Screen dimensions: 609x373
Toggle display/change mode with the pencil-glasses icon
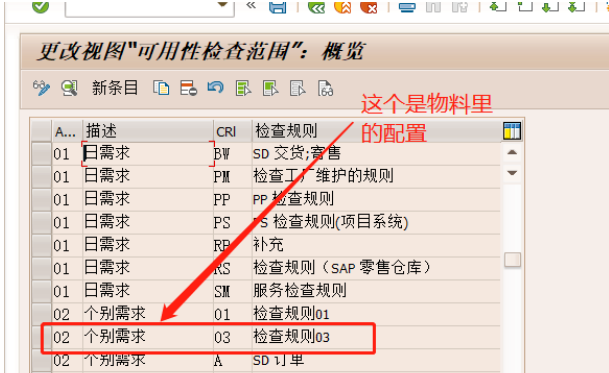pyautogui.click(x=41, y=88)
